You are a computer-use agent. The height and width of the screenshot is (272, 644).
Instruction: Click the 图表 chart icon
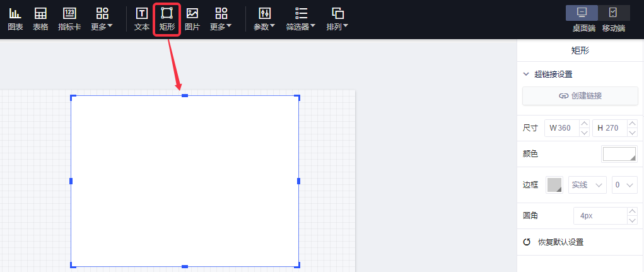[x=15, y=19]
